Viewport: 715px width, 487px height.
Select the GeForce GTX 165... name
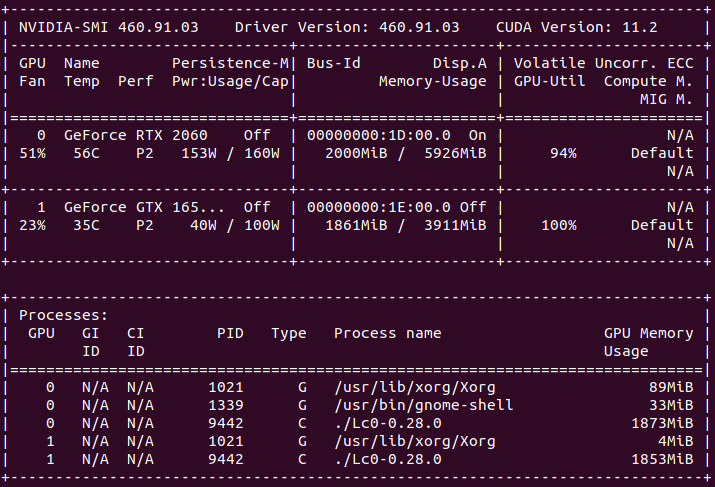pos(144,207)
